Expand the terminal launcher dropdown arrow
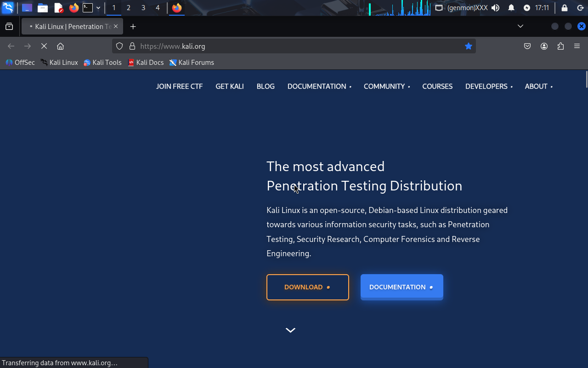This screenshot has height=368, width=588. point(98,8)
